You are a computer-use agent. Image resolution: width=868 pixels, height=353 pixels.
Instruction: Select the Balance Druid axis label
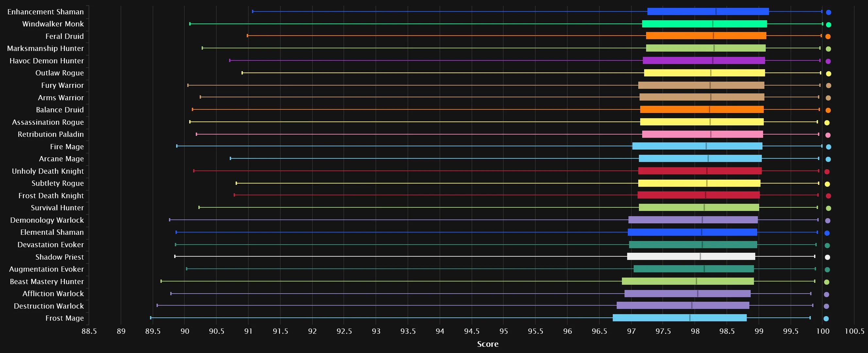59,110
